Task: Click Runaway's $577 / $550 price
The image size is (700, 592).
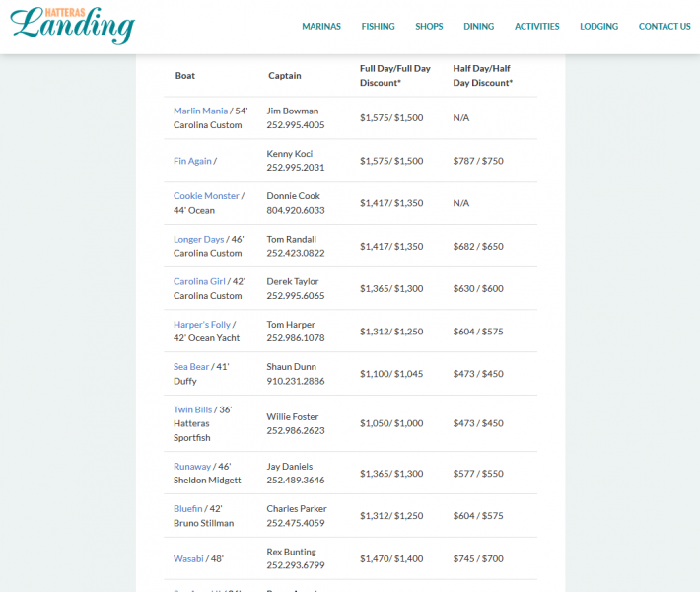Action: [x=478, y=474]
